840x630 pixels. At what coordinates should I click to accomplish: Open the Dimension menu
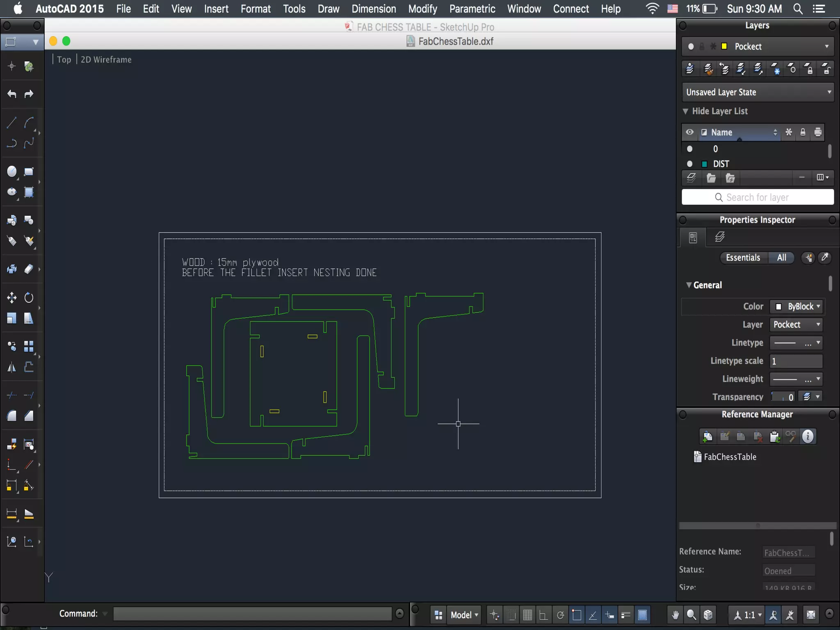(374, 9)
